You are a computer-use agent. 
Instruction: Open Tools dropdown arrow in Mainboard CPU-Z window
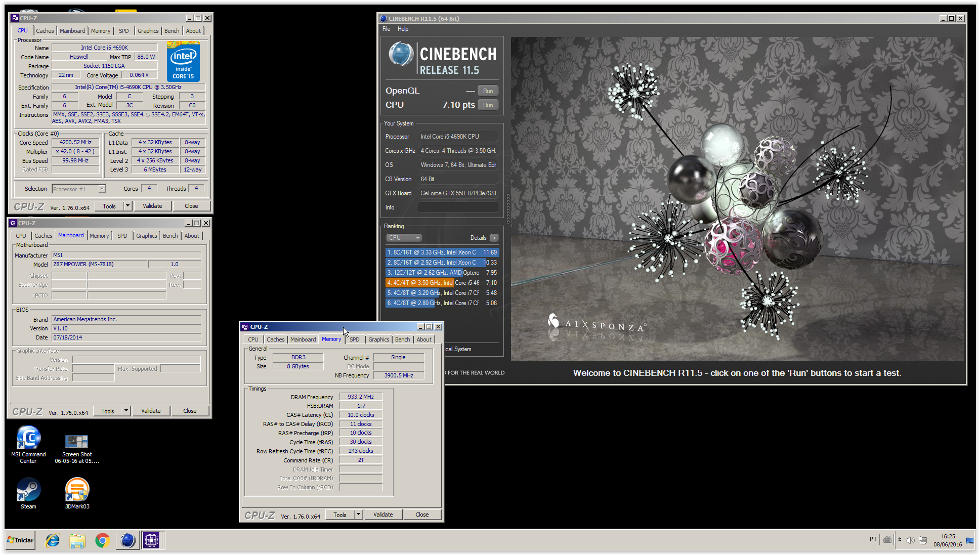(x=126, y=411)
